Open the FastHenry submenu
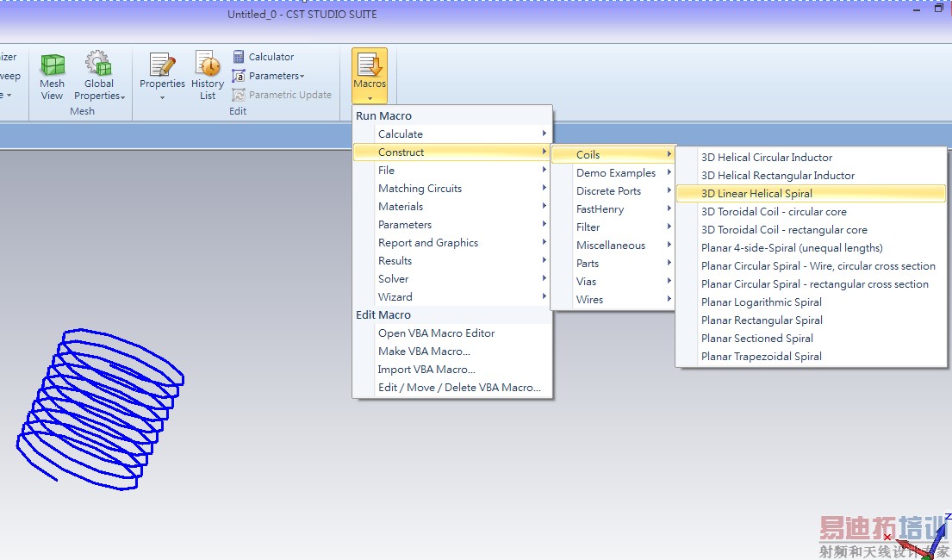 (x=613, y=209)
